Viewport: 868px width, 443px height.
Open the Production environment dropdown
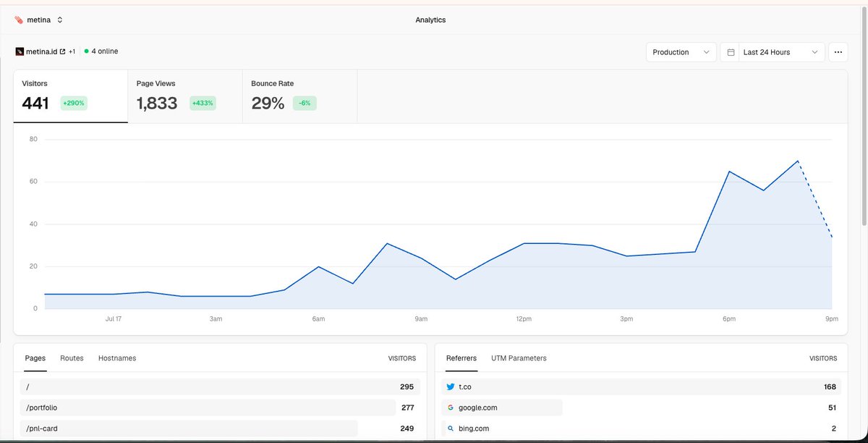tap(681, 52)
